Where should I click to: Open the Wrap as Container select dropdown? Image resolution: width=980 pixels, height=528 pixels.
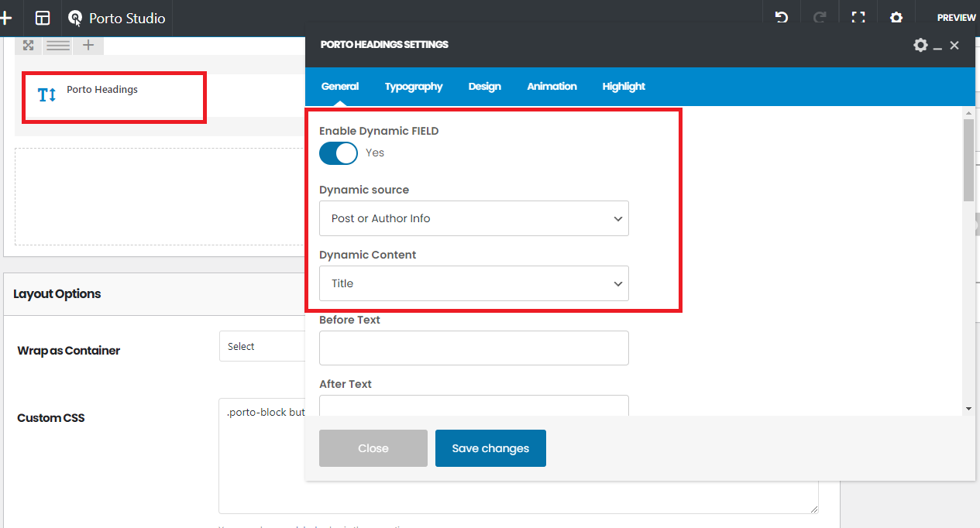tap(262, 346)
